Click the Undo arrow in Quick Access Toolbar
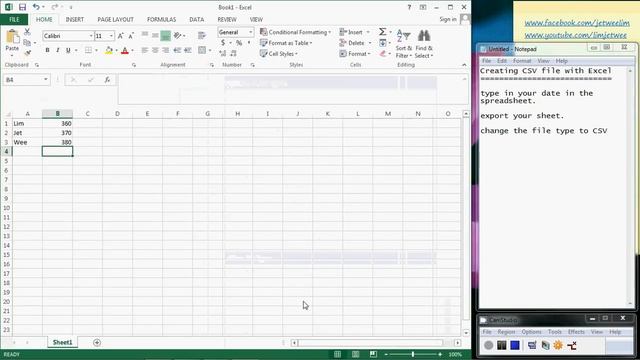The image size is (640, 360). [36, 7]
